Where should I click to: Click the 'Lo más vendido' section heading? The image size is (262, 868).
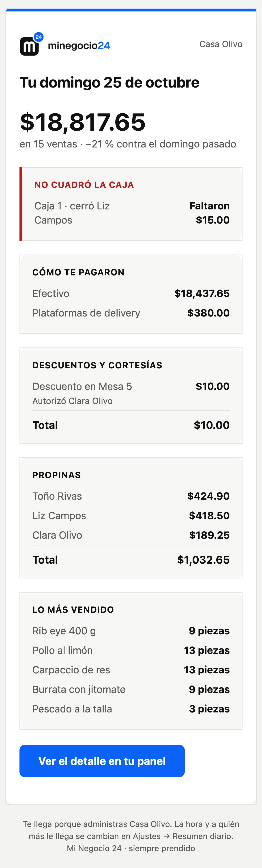point(73,610)
